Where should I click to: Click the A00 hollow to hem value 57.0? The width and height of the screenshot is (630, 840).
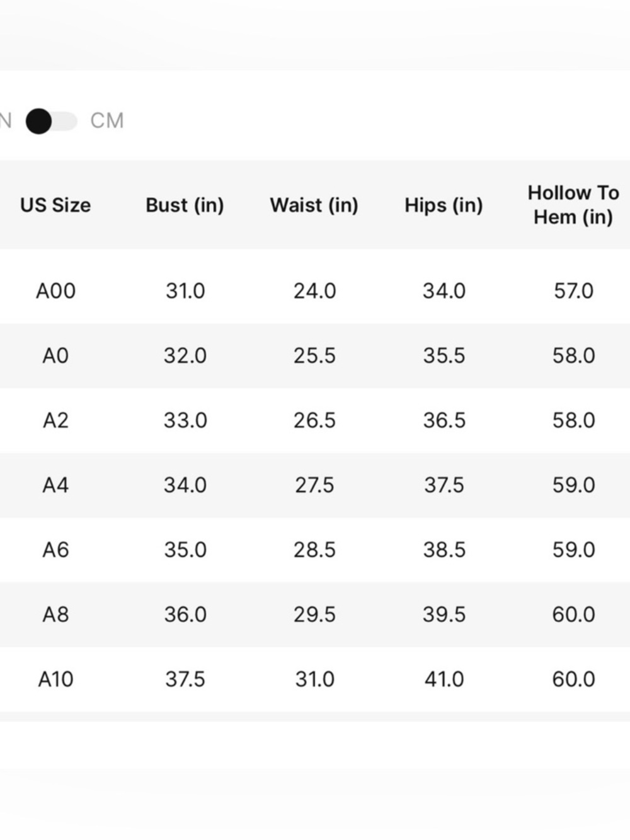click(573, 291)
